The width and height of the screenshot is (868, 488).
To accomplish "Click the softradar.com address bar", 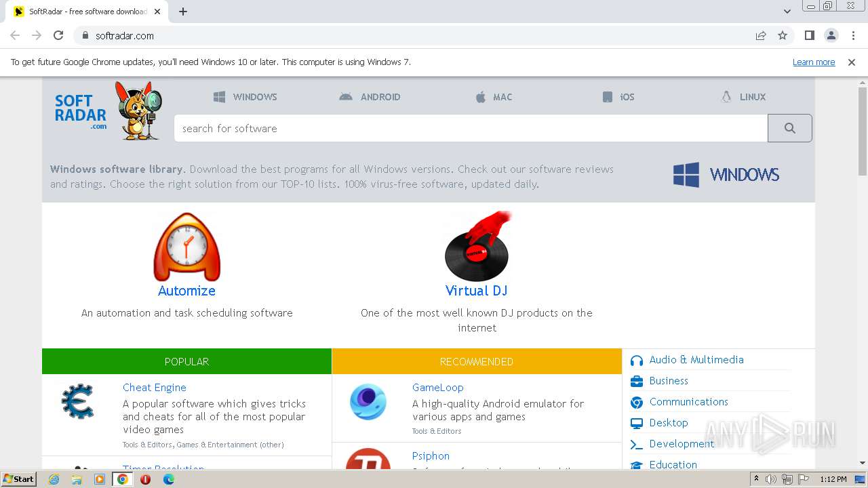I will (414, 35).
